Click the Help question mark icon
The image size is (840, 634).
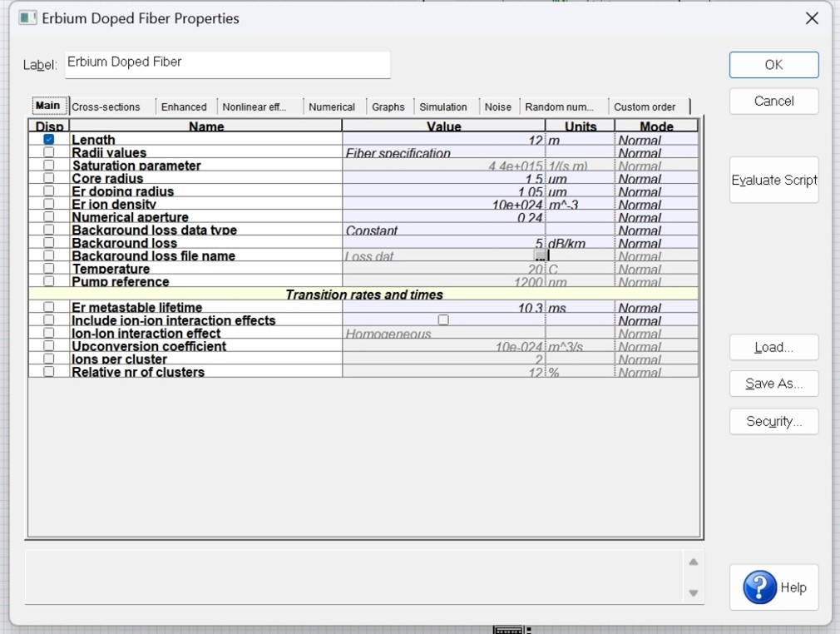tap(759, 587)
